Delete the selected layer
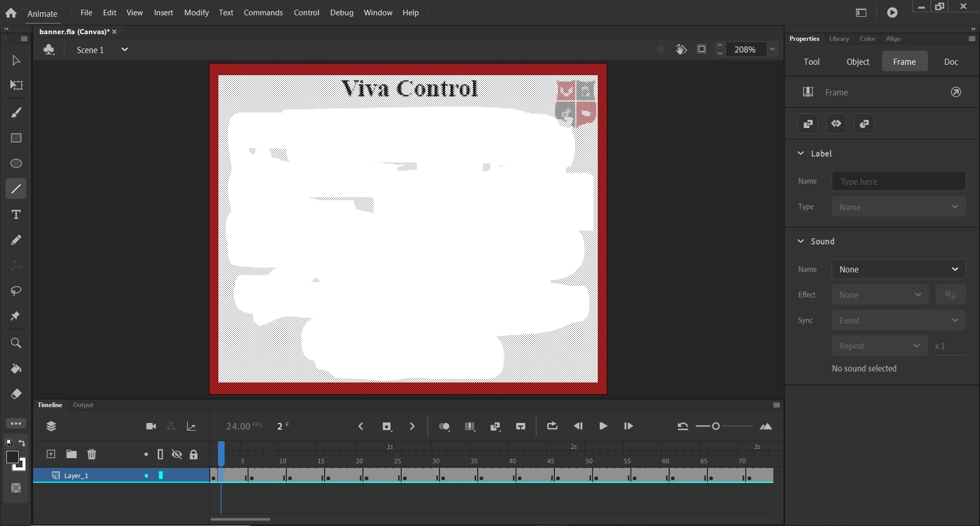 (92, 454)
